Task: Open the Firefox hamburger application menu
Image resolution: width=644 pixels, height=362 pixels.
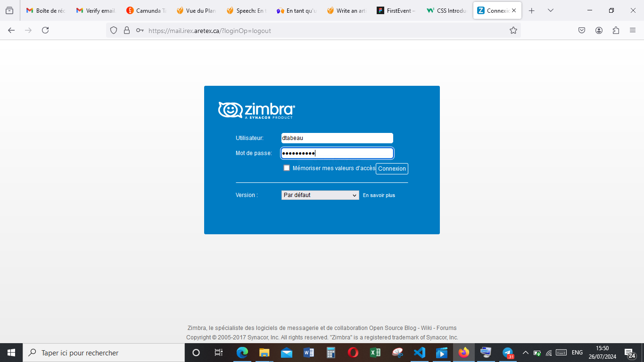Action: tap(633, 30)
